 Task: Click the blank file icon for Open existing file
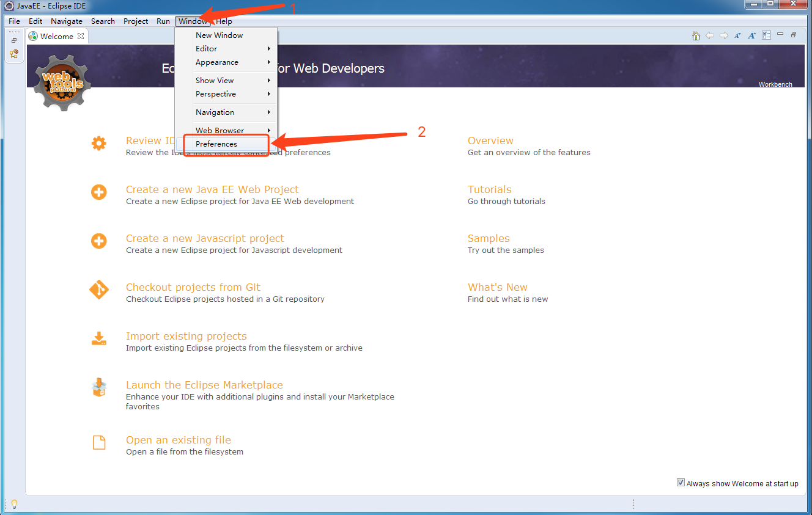98,442
